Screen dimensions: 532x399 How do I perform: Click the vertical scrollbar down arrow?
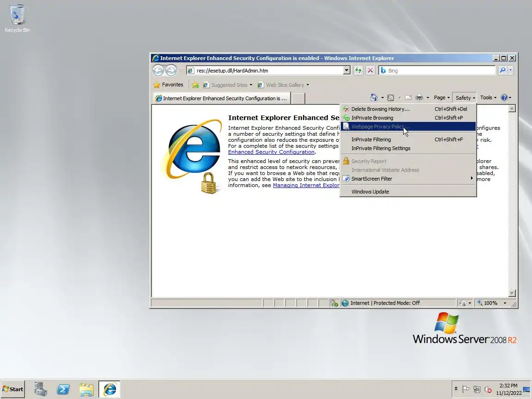point(512,293)
